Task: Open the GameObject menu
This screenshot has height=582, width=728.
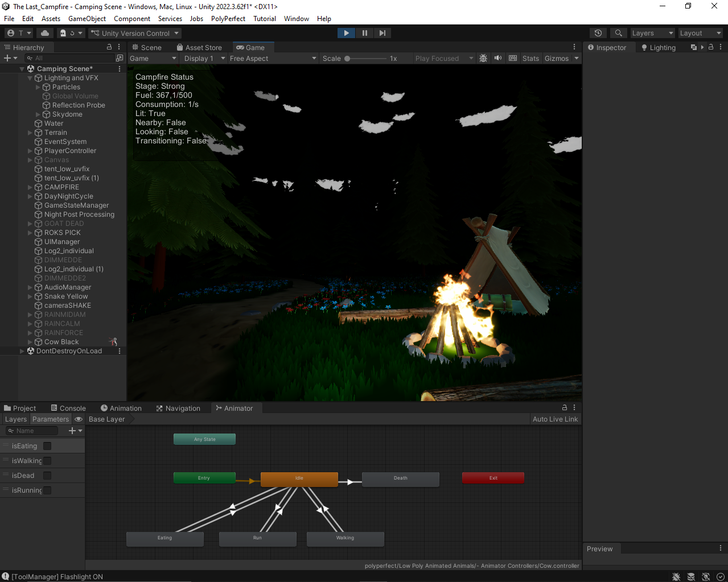Action: 87,19
